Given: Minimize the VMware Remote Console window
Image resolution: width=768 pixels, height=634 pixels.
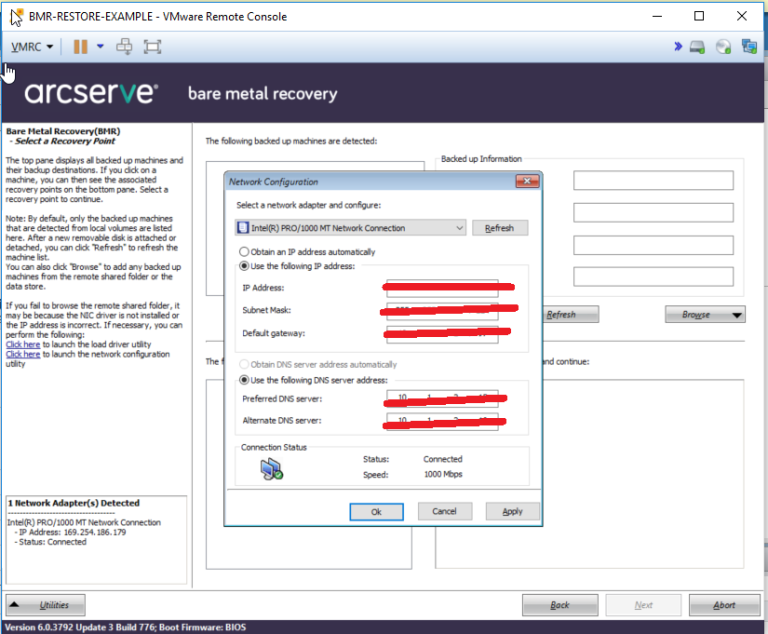Looking at the screenshot, I should [657, 16].
